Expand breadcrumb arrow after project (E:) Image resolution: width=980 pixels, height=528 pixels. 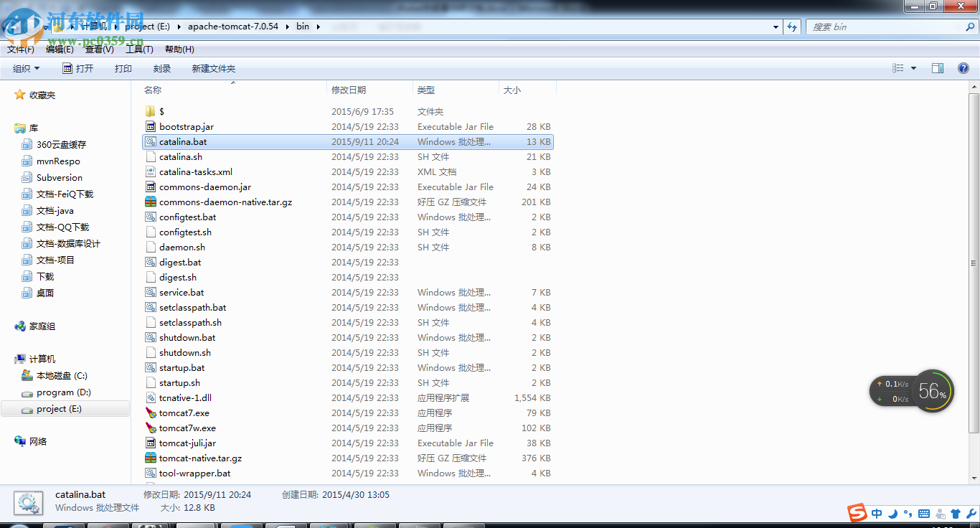pos(179,26)
